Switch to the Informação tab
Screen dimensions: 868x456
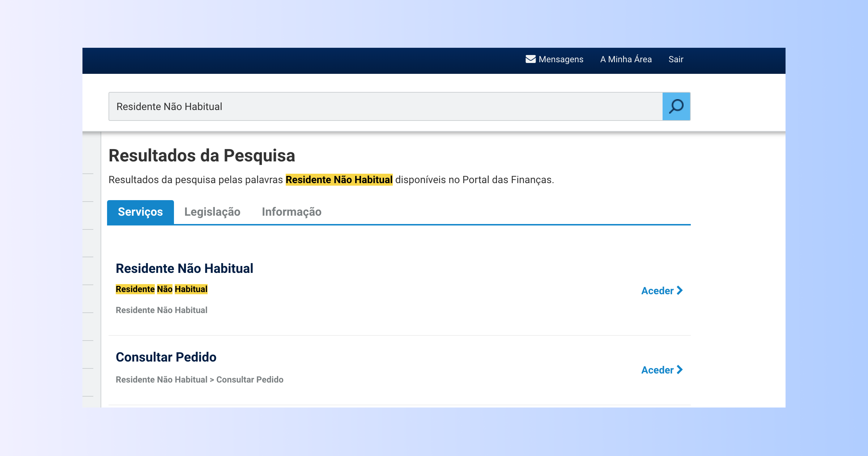pyautogui.click(x=292, y=212)
